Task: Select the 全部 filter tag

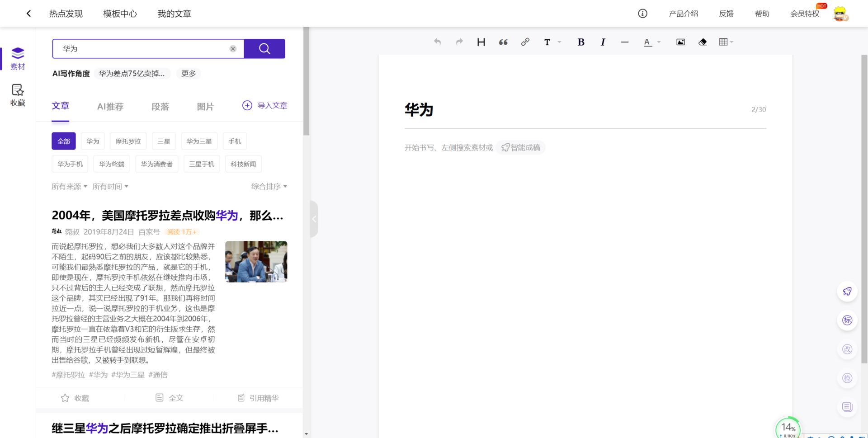Action: [x=64, y=141]
